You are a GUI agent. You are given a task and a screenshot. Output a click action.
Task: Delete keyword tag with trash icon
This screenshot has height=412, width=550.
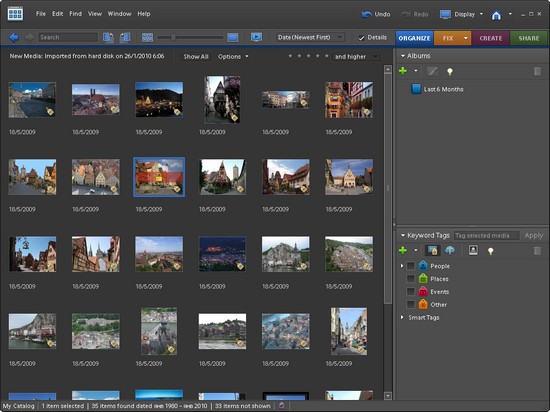[537, 250]
